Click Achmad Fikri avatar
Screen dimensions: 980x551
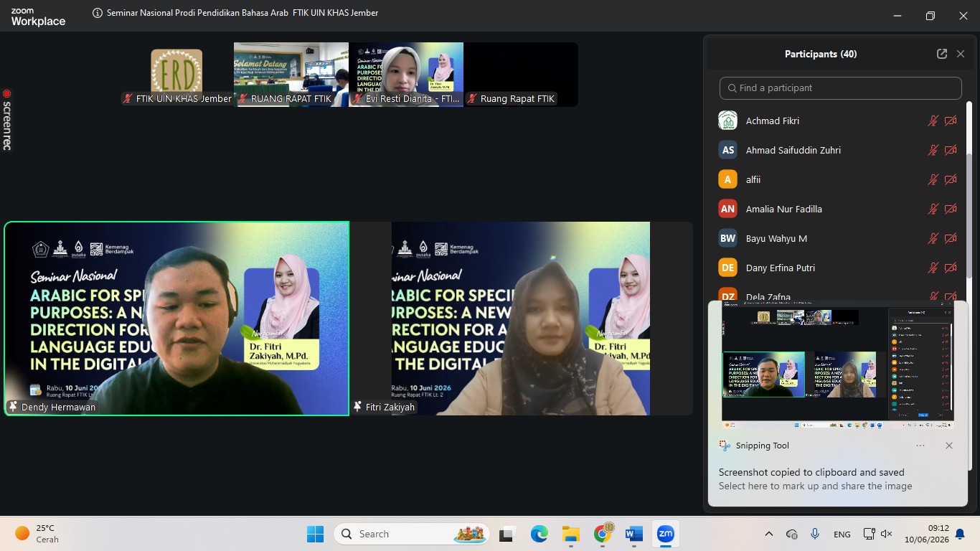[x=727, y=121]
